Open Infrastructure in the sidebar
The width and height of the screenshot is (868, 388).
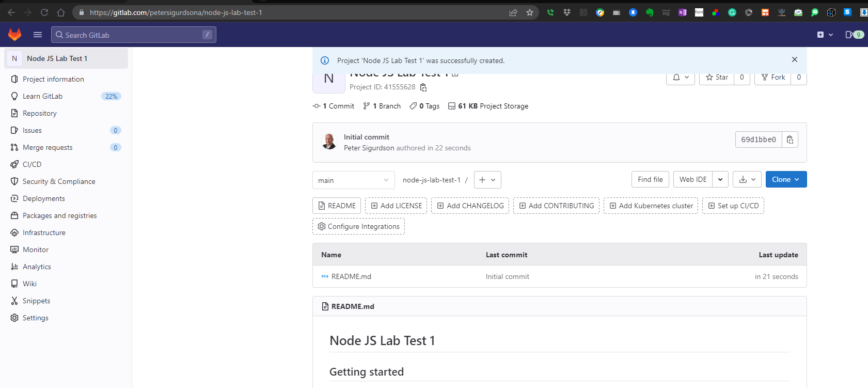[x=66, y=232]
